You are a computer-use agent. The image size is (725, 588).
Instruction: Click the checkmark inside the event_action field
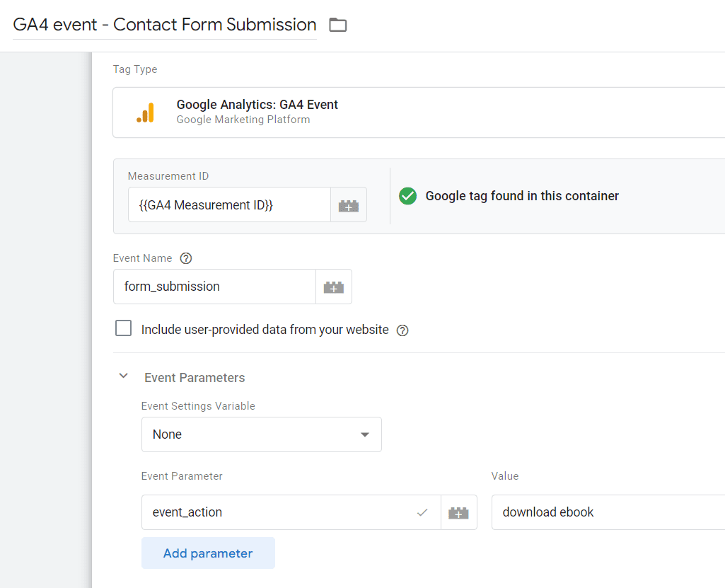[422, 512]
